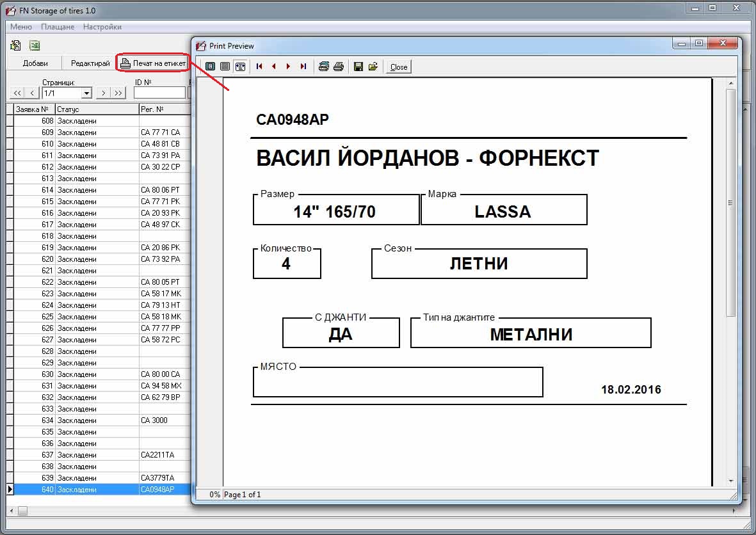Open the Меню menu
Screen dimensions: 756x535
tap(21, 27)
